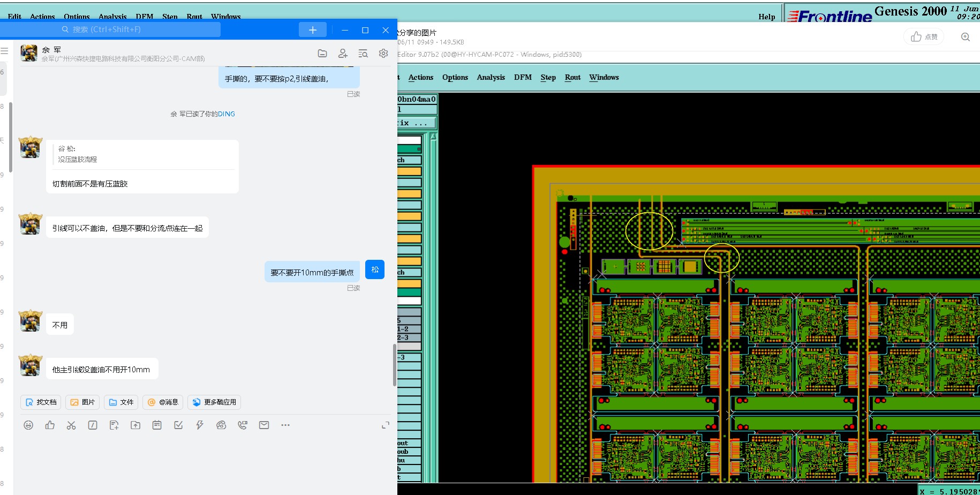The image size is (980, 495).
Task: Open chat settings gear icon
Action: click(383, 53)
